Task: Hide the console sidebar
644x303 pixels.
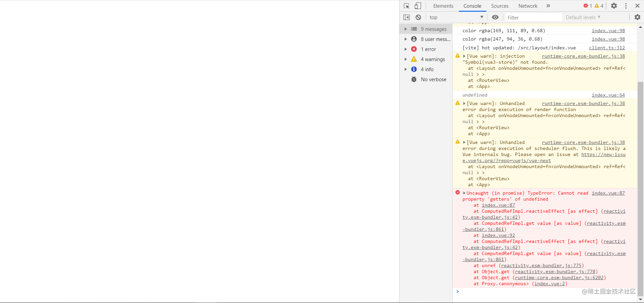Action: coord(407,17)
